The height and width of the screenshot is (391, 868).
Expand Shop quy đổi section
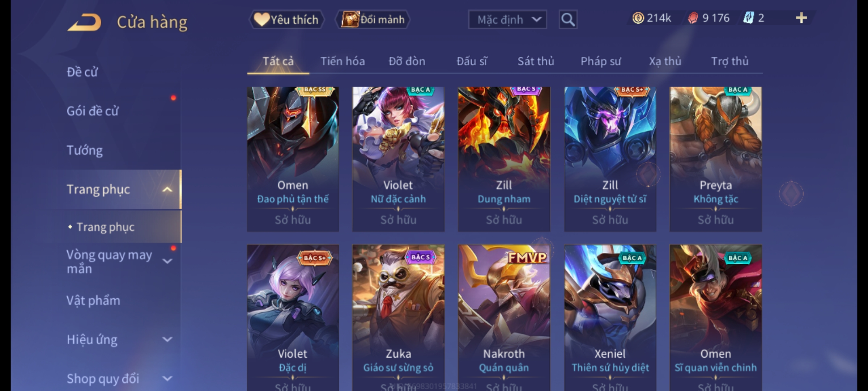pos(167,379)
